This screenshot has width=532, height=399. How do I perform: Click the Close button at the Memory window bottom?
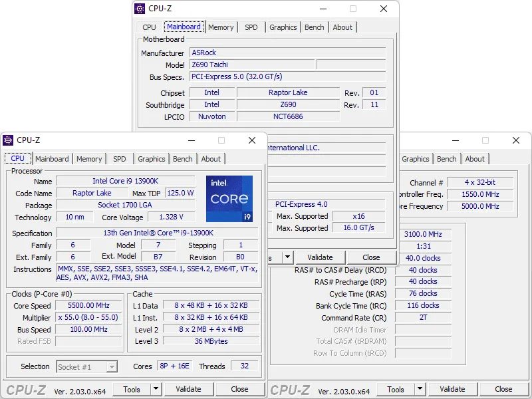[x=503, y=389]
